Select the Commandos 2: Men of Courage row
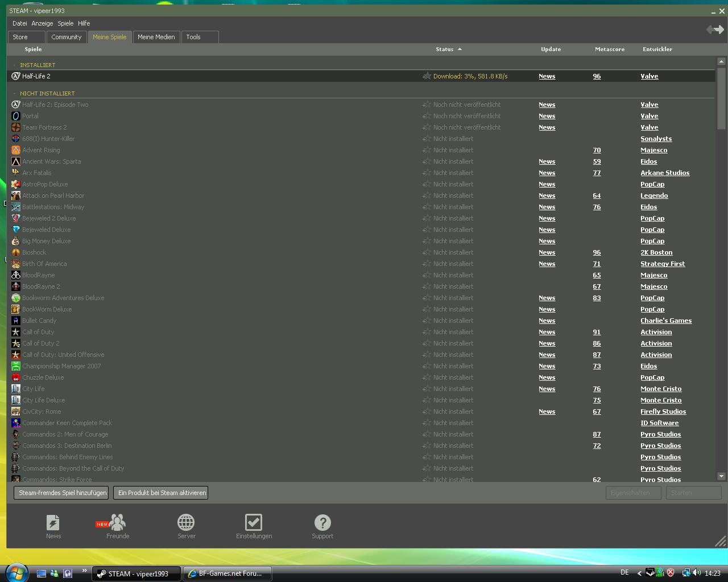This screenshot has height=582, width=728. pyautogui.click(x=361, y=434)
